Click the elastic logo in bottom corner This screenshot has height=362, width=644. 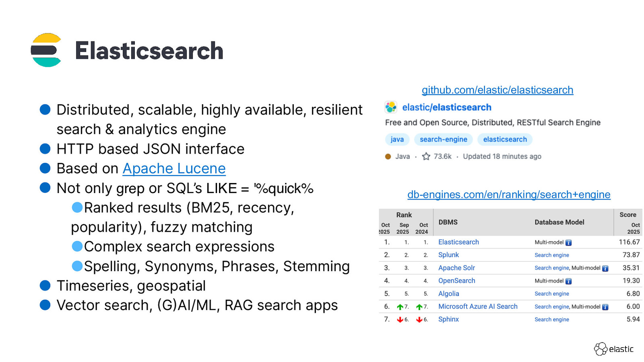[x=613, y=349]
